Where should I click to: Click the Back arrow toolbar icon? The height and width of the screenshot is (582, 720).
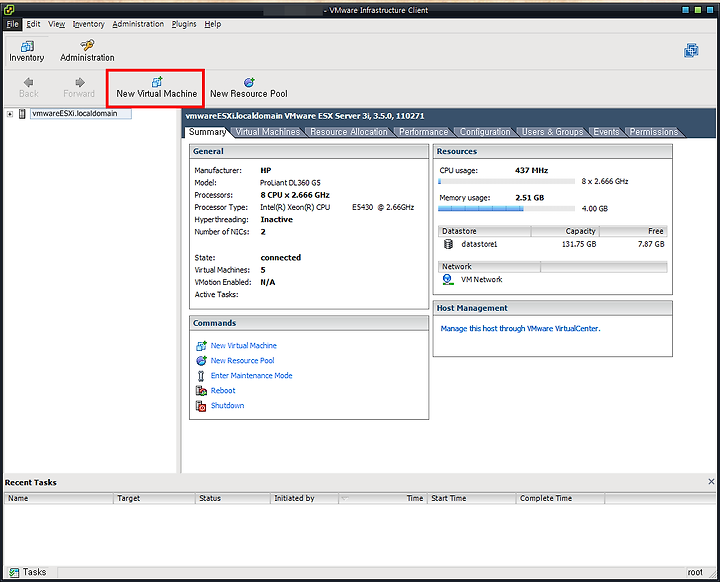28,82
